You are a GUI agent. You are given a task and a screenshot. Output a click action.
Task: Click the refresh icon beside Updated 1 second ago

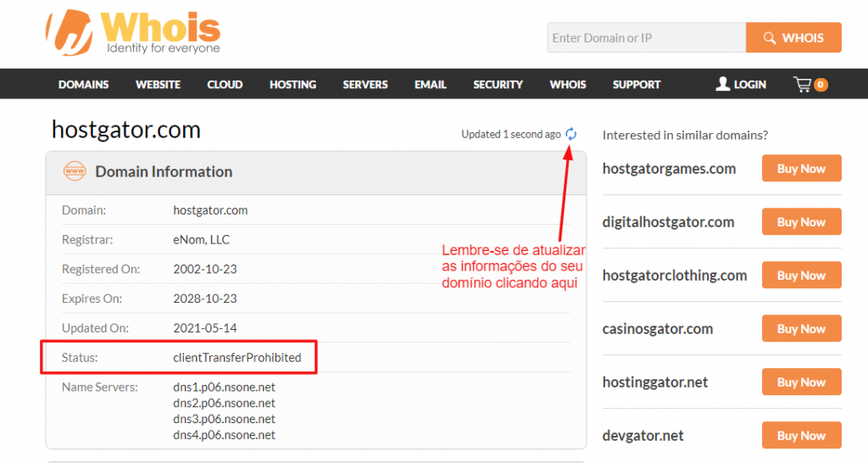[x=570, y=134]
